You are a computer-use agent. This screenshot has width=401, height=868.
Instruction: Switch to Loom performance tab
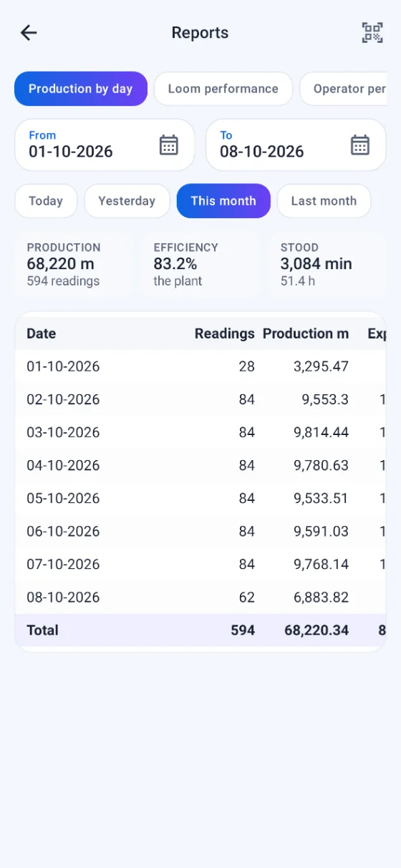pyautogui.click(x=223, y=89)
